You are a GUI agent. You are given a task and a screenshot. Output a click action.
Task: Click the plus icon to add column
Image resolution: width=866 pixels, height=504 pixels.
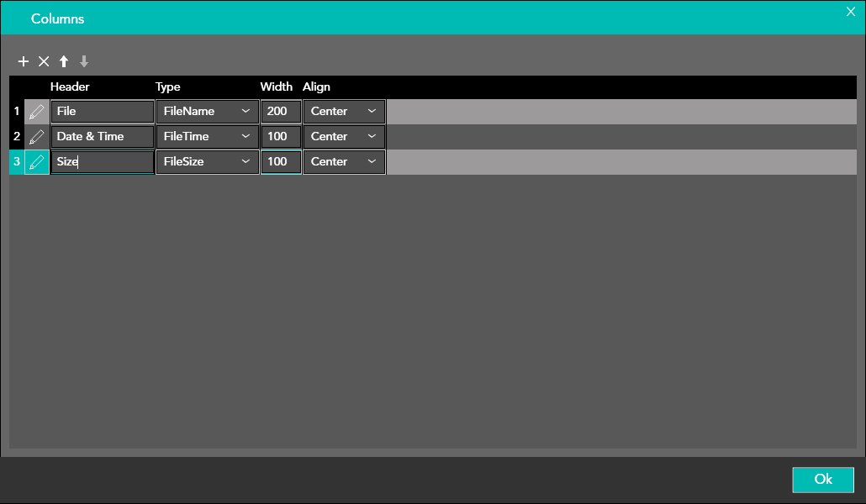pos(24,61)
